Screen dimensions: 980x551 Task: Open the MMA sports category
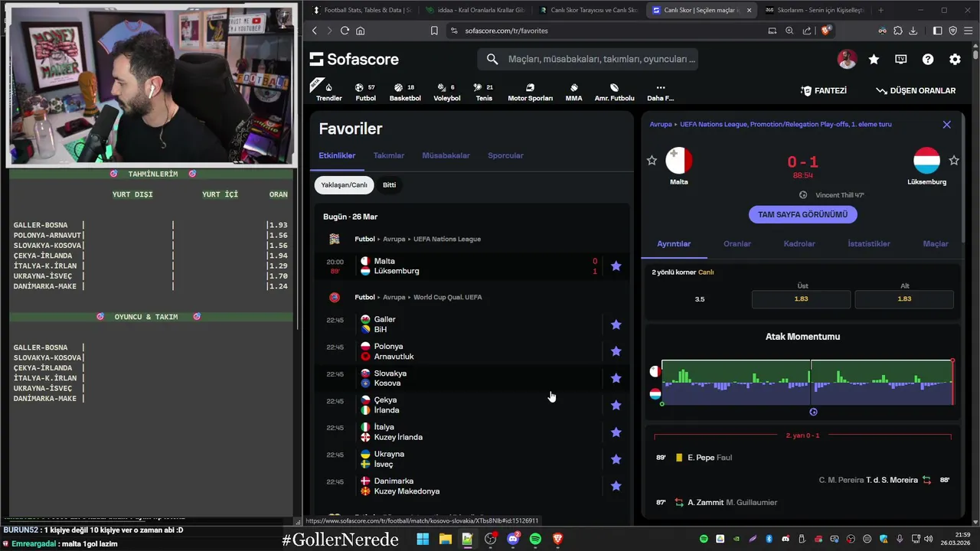pos(573,92)
